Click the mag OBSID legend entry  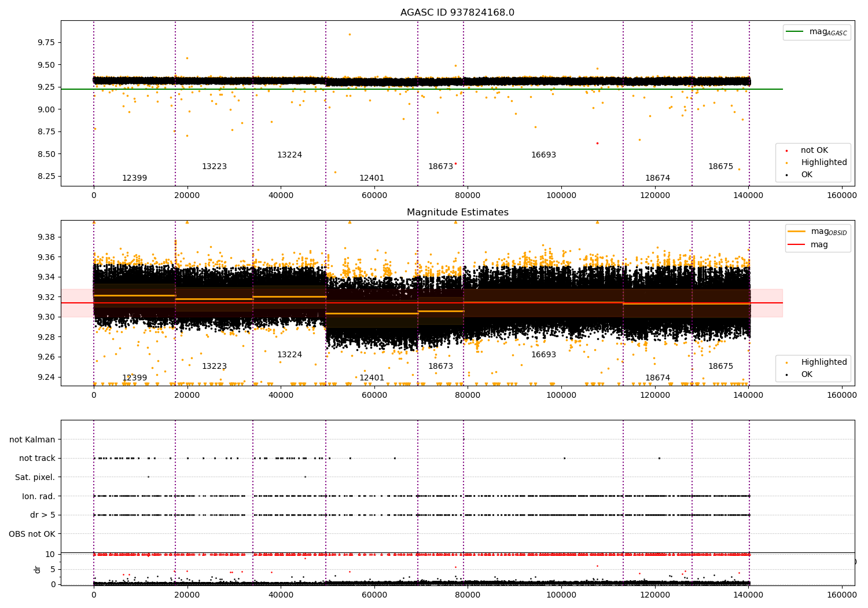tap(818, 232)
